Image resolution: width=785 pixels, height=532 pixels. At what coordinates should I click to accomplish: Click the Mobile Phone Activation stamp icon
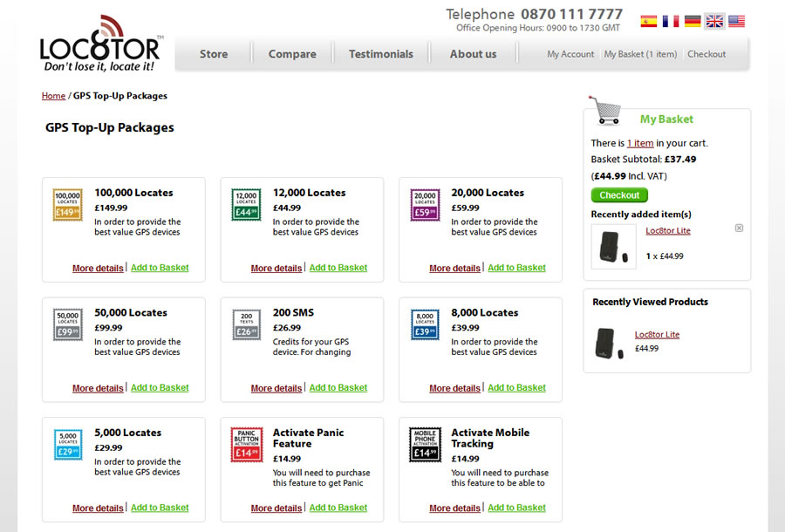click(x=425, y=444)
